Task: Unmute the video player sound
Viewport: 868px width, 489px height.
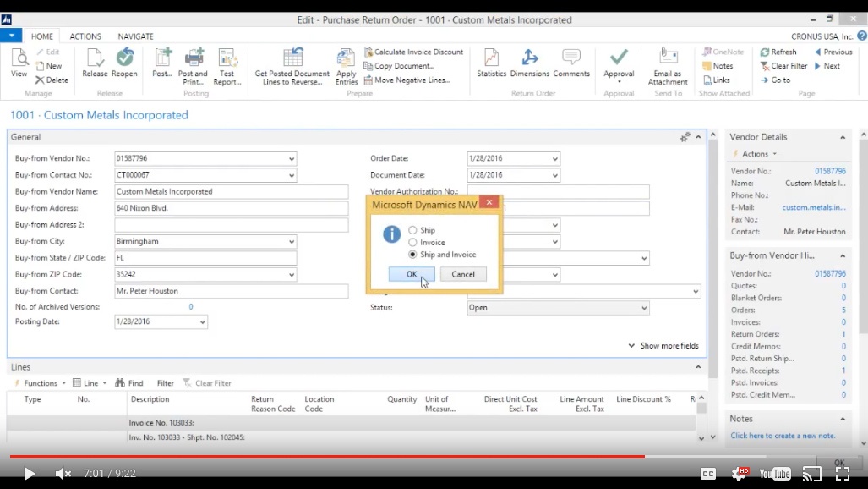Action: (x=63, y=474)
